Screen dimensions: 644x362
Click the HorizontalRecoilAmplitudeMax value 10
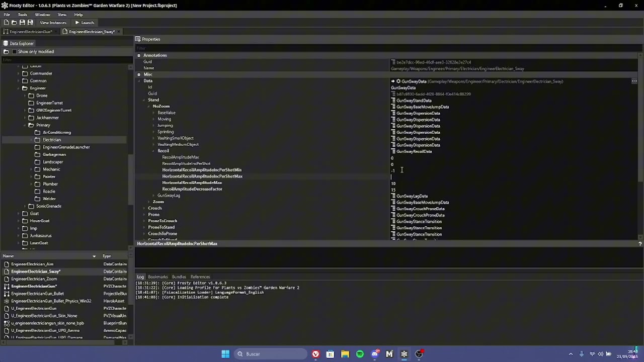click(x=393, y=184)
